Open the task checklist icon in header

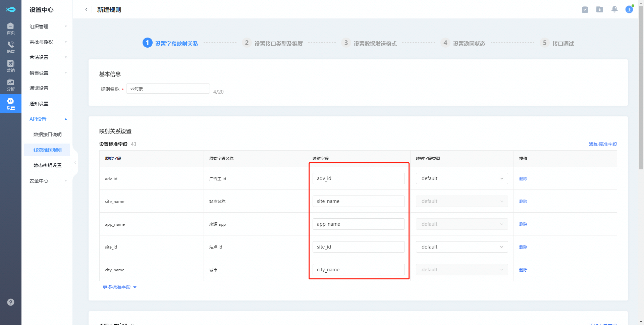(x=585, y=9)
